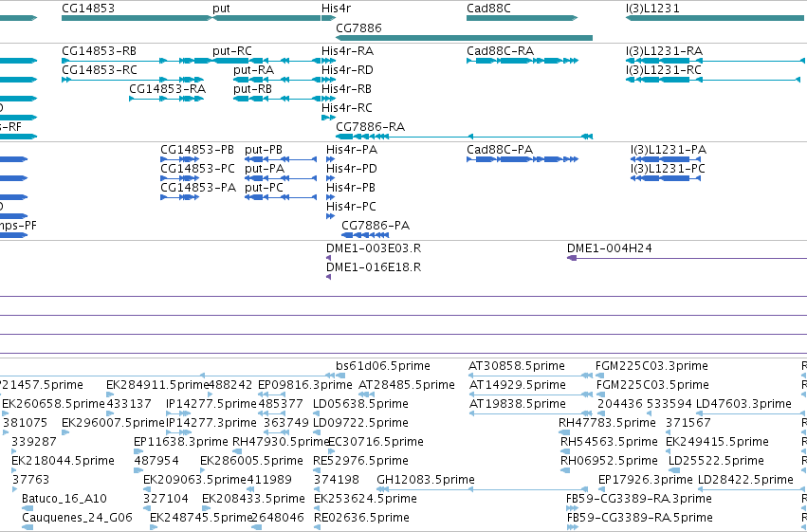807x532 pixels.
Task: Click protein CG14853-PB label
Action: 197,150
